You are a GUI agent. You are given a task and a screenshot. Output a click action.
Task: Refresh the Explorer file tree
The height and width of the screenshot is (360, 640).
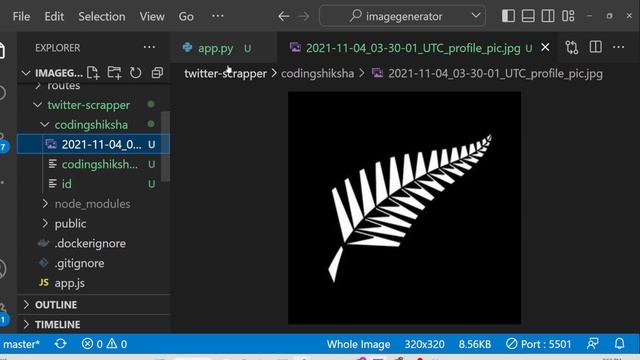136,73
